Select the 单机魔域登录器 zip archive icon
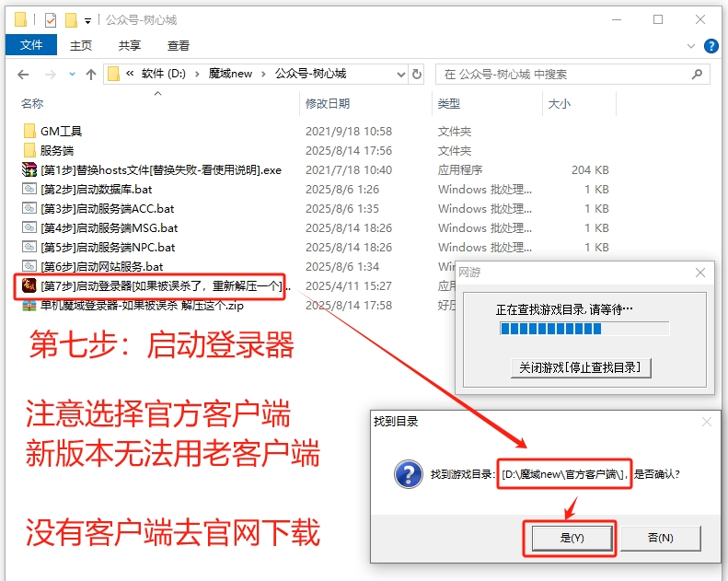728x581 pixels. click(29, 306)
